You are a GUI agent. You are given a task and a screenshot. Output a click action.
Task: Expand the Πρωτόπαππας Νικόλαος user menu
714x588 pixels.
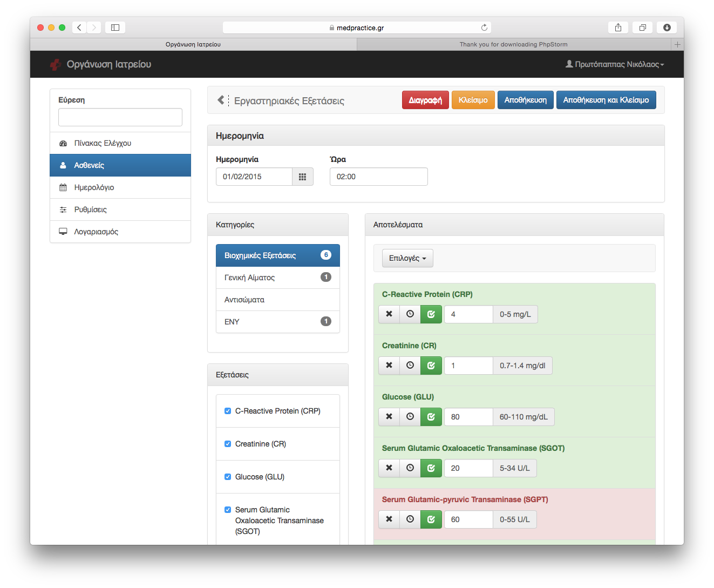pyautogui.click(x=615, y=64)
